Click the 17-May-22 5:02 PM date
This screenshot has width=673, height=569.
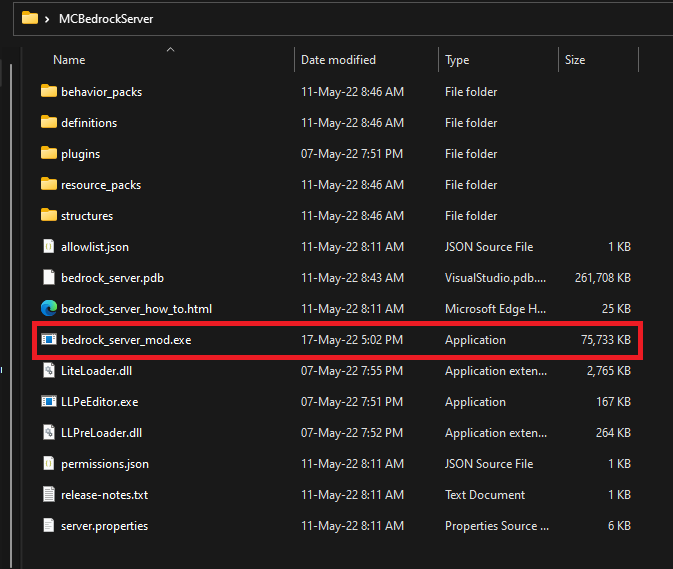click(352, 340)
